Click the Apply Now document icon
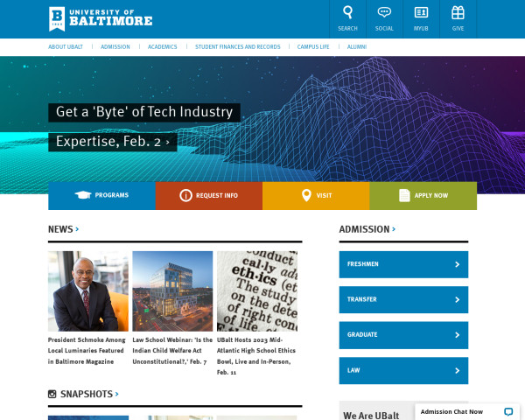This screenshot has width=525, height=420. [x=404, y=195]
